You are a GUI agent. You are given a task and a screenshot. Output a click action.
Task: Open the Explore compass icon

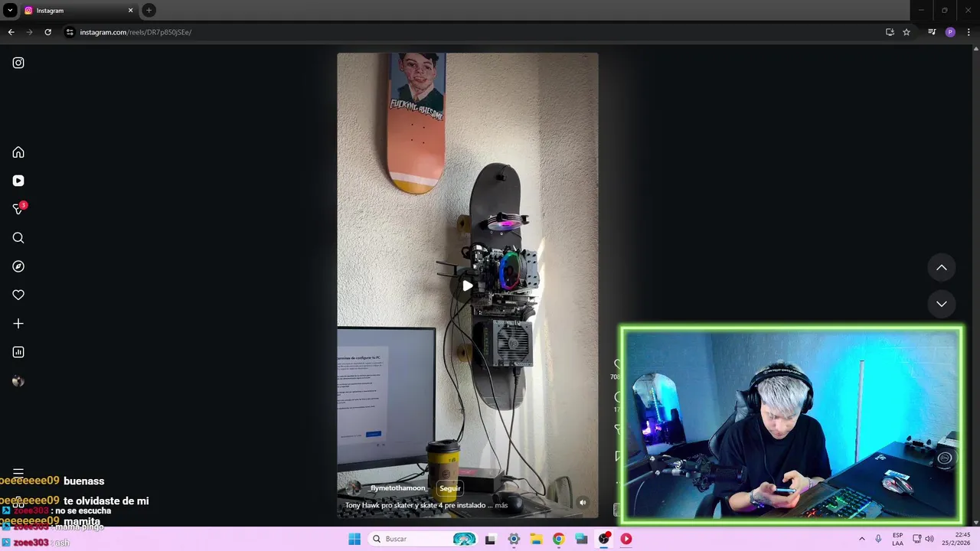point(18,266)
